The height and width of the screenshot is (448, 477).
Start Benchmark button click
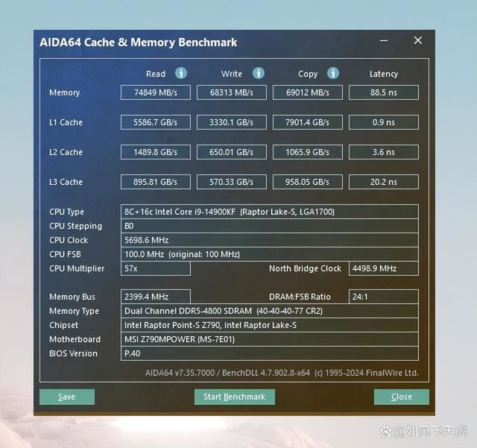pyautogui.click(x=234, y=397)
